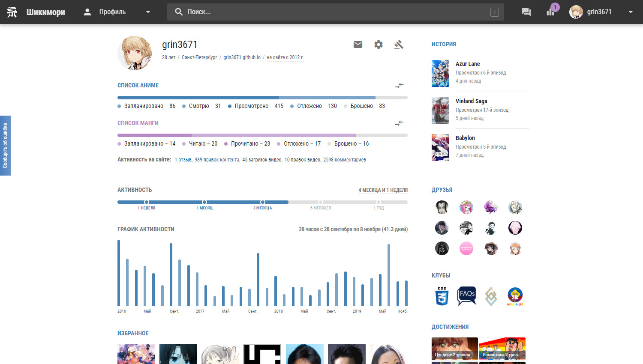Open profile settings gear icon
This screenshot has height=364, width=643.
pyautogui.click(x=379, y=45)
